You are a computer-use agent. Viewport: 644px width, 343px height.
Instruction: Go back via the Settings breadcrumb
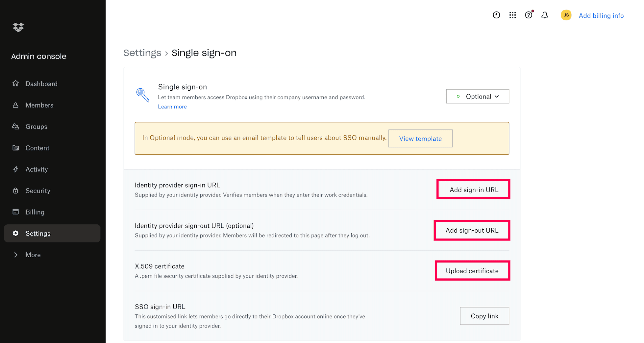tap(142, 53)
